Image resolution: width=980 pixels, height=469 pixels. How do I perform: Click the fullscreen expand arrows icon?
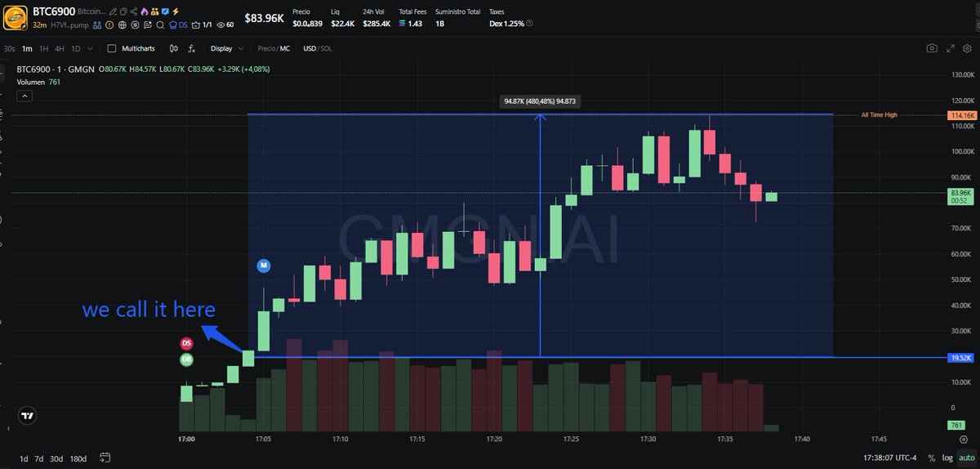coord(951,48)
